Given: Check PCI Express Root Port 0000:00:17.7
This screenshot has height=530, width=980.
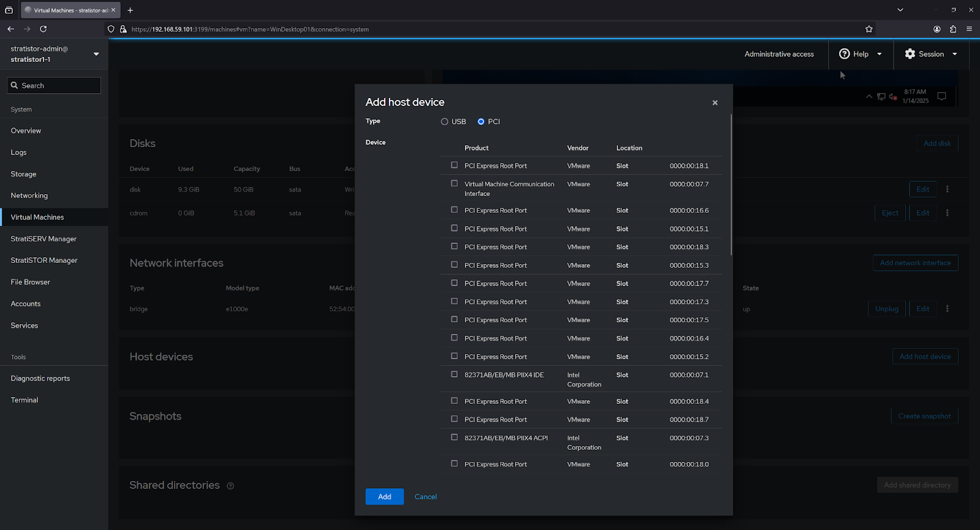Looking at the screenshot, I should coord(454,283).
